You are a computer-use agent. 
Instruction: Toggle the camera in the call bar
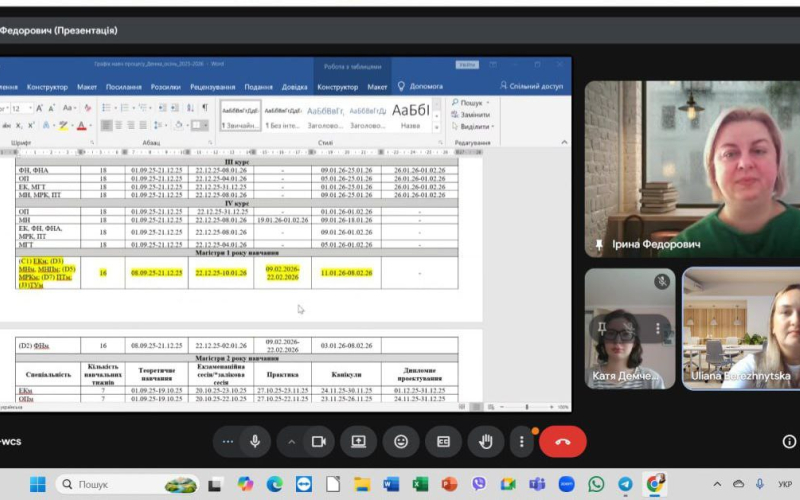pos(319,441)
